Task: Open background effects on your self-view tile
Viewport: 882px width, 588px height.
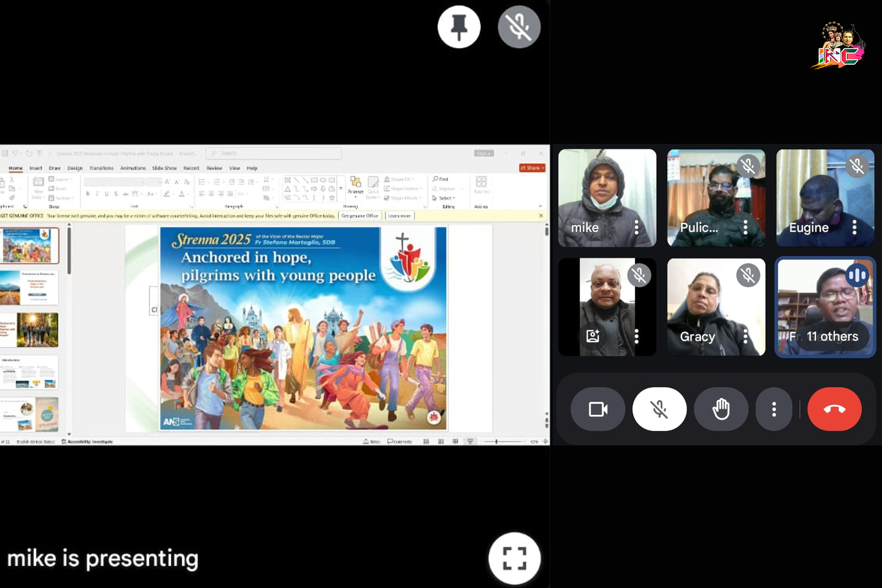Action: 593,336
